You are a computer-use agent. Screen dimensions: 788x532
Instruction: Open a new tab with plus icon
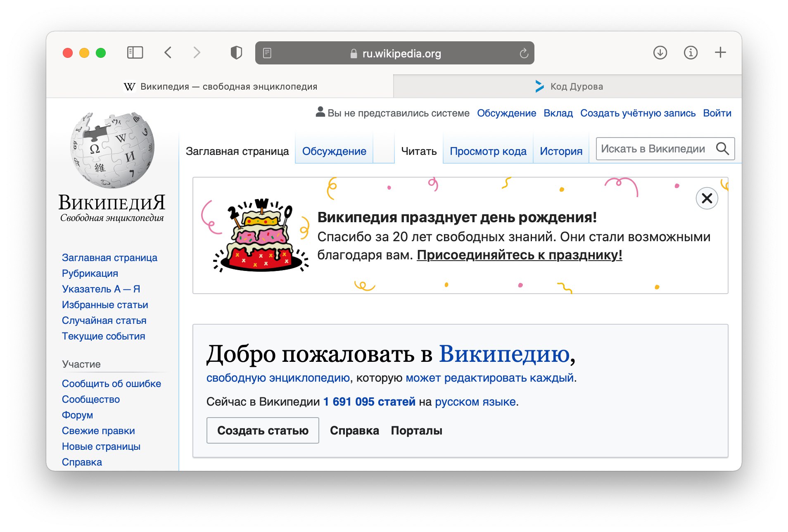(720, 52)
